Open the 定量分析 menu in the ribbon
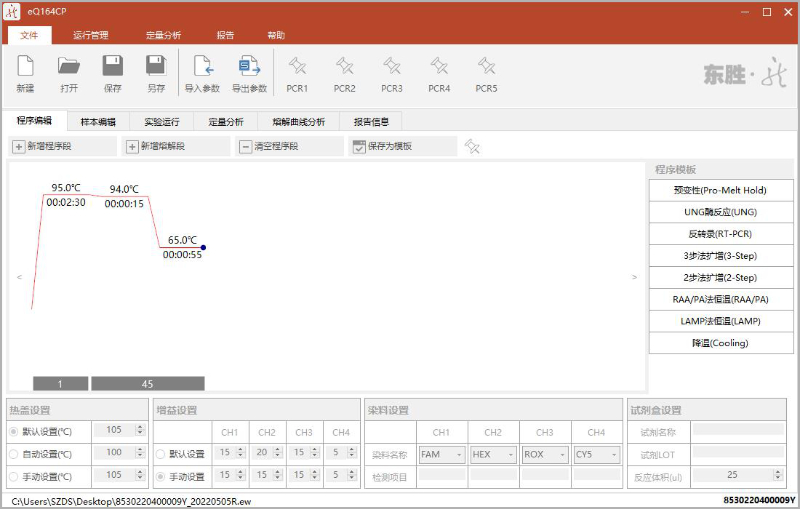 coord(163,35)
